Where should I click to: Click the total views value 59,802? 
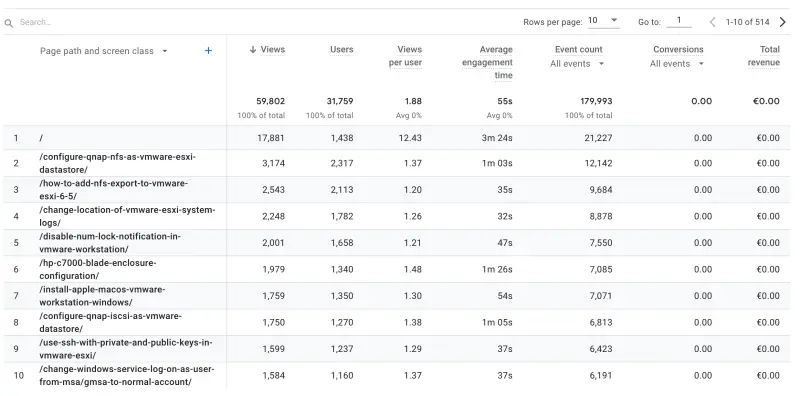click(x=270, y=101)
